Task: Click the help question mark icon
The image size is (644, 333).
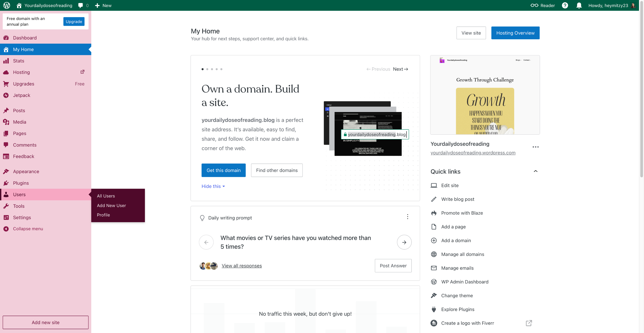Action: pyautogui.click(x=565, y=5)
